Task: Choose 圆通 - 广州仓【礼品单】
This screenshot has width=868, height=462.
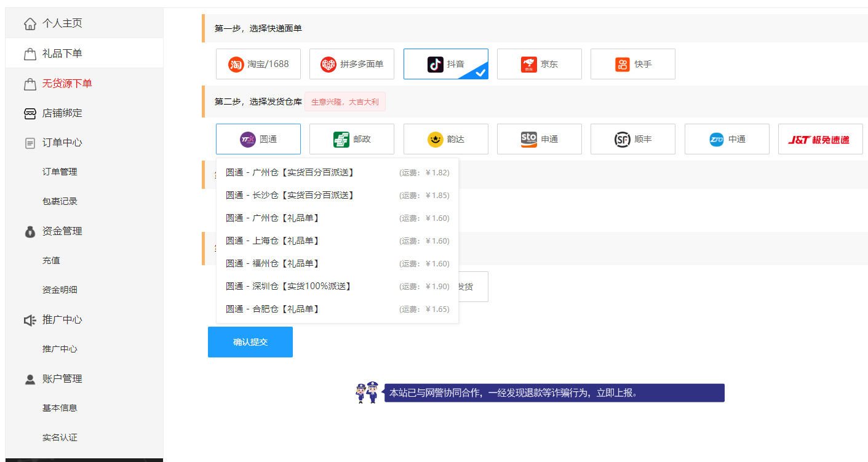Action: [x=337, y=218]
